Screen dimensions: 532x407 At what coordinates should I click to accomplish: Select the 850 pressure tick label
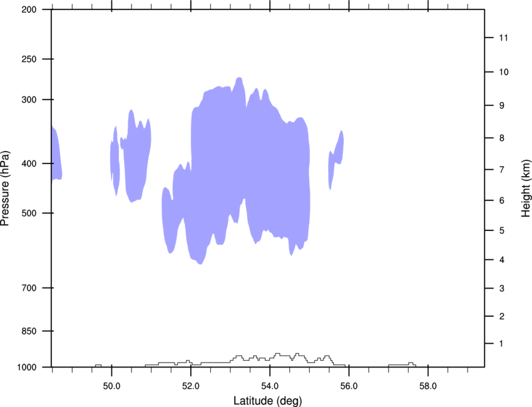coord(29,331)
